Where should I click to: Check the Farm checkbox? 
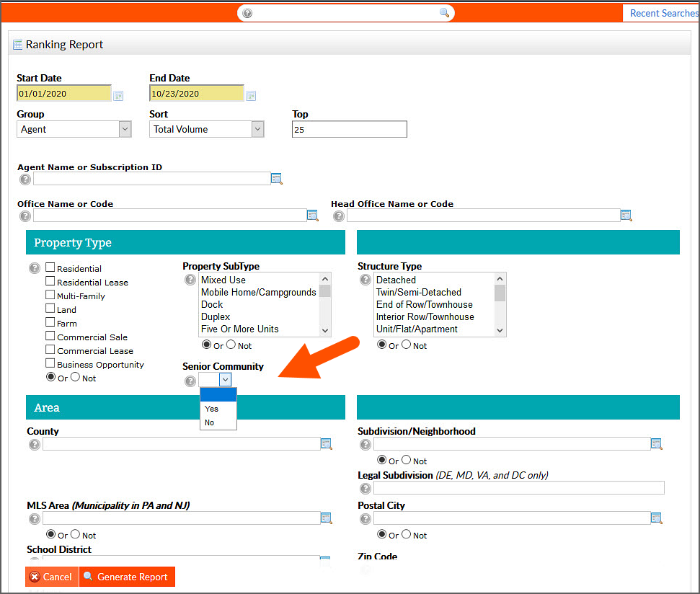(x=50, y=322)
